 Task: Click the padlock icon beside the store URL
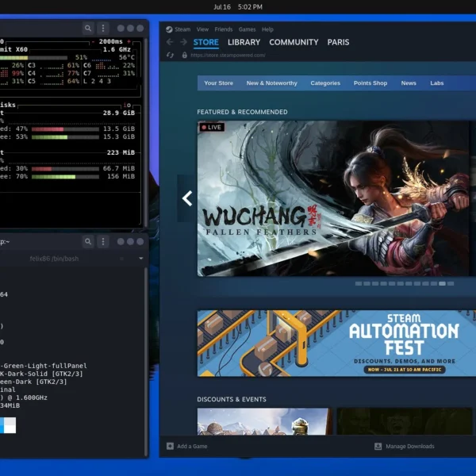pos(184,55)
